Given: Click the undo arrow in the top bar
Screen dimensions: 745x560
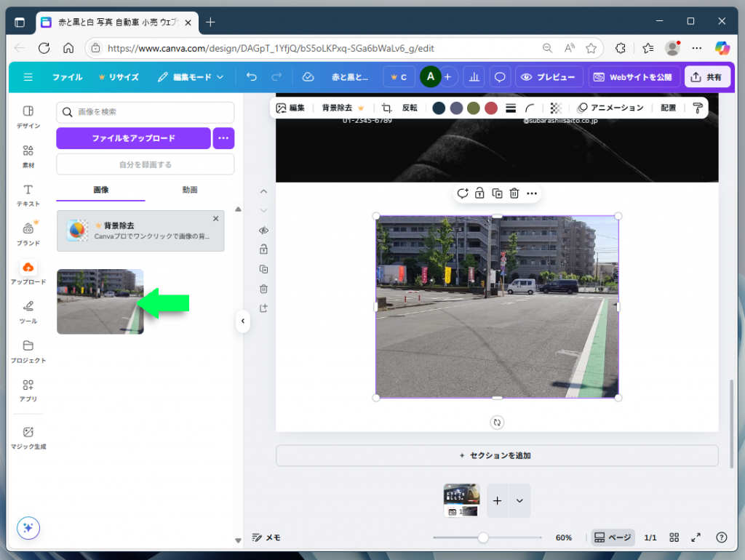Looking at the screenshot, I should point(251,76).
